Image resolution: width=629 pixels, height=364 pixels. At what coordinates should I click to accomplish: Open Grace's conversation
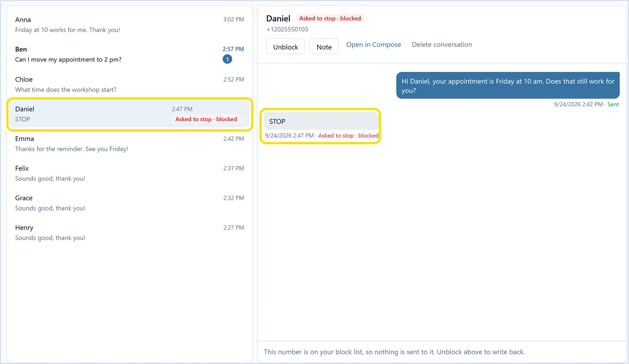pos(129,203)
